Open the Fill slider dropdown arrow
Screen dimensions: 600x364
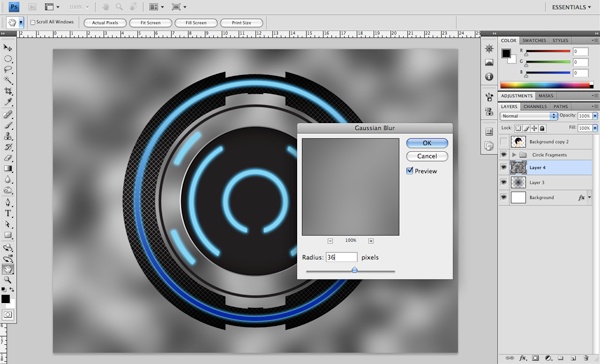595,128
